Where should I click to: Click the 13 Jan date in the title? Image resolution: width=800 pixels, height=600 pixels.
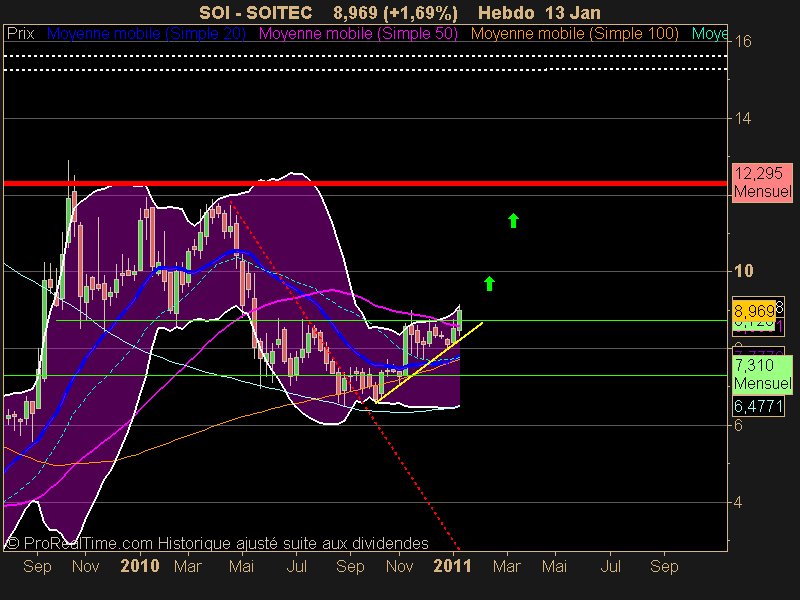[x=573, y=12]
